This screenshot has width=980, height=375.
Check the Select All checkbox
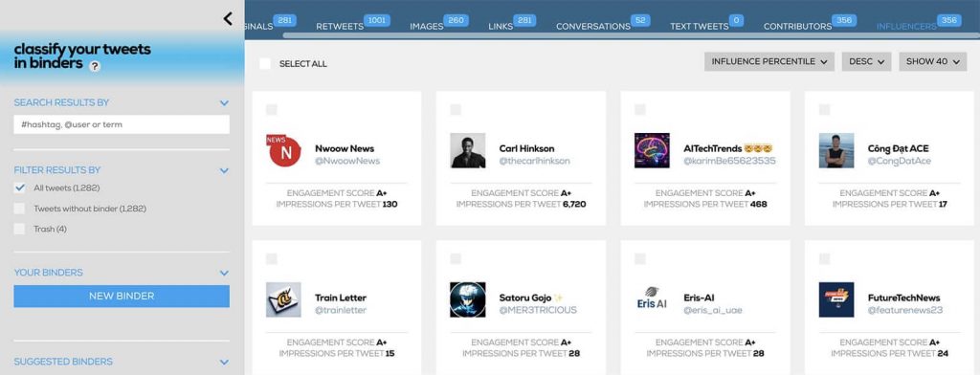(x=265, y=64)
